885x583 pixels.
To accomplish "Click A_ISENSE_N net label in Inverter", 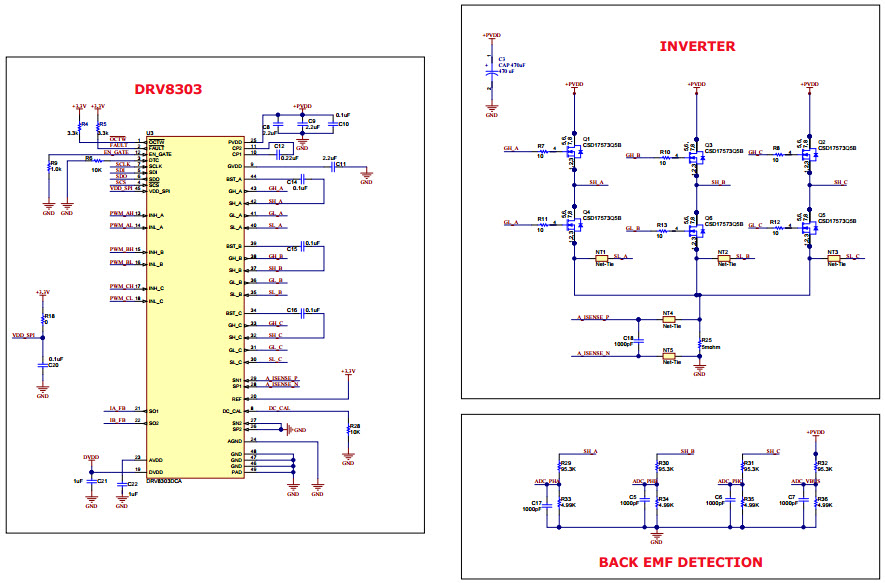I will 593,353.
